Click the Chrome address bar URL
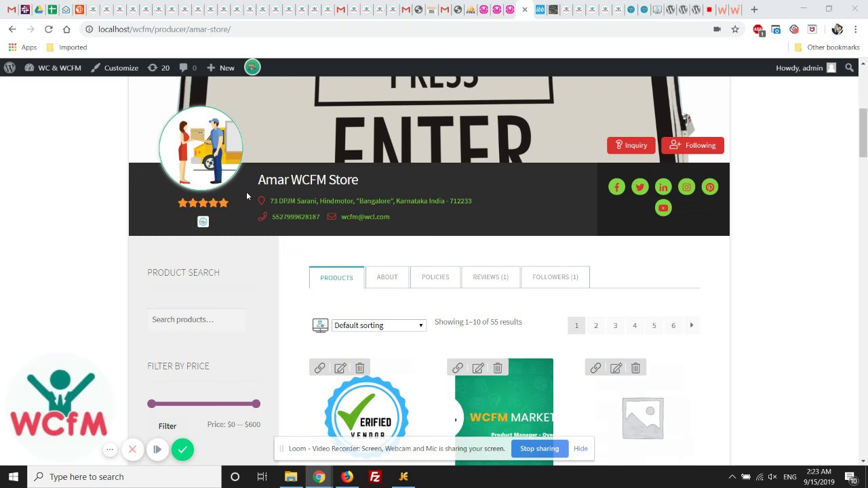868x488 pixels. (164, 29)
